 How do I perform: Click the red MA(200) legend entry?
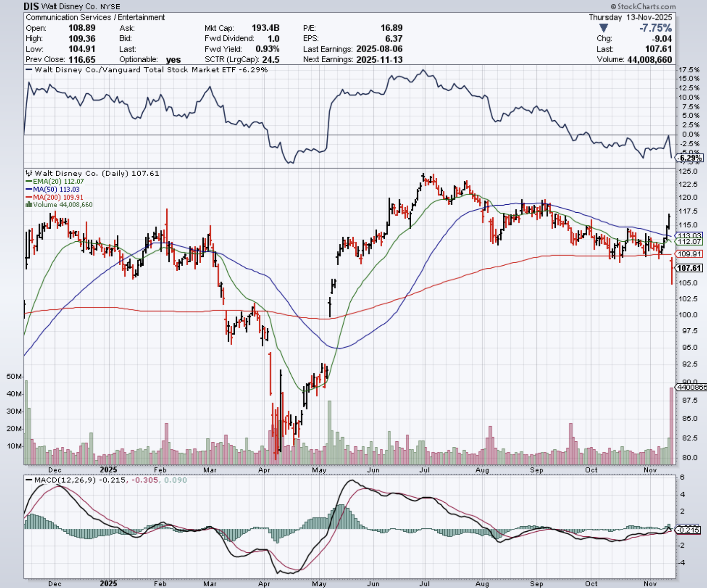54,197
